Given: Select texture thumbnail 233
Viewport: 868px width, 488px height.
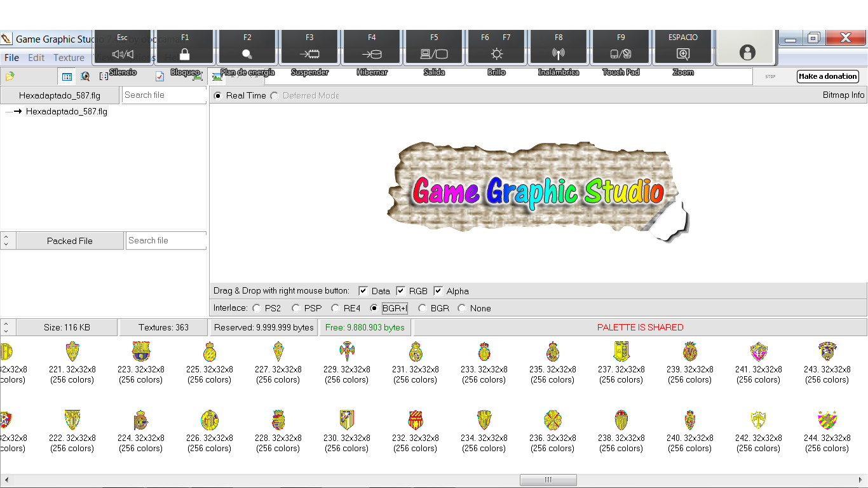Looking at the screenshot, I should 484,351.
